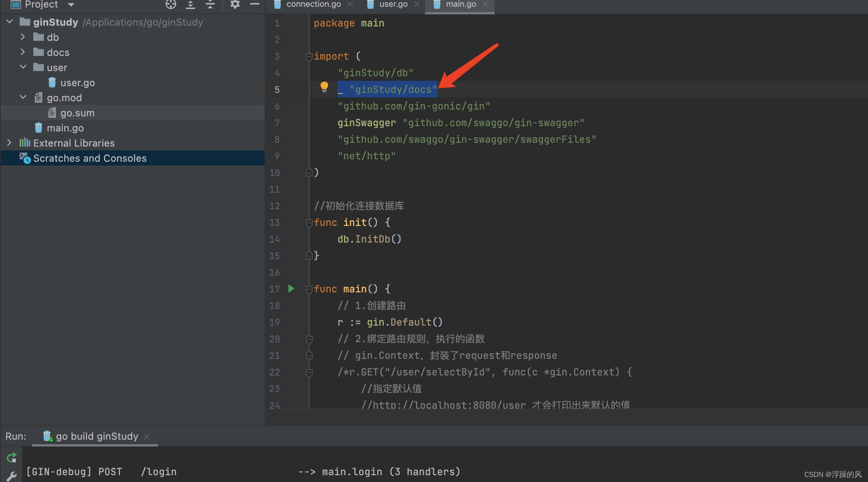This screenshot has height=482, width=868.
Task: Click the db.InitDb() call on line 14
Action: [x=369, y=239]
